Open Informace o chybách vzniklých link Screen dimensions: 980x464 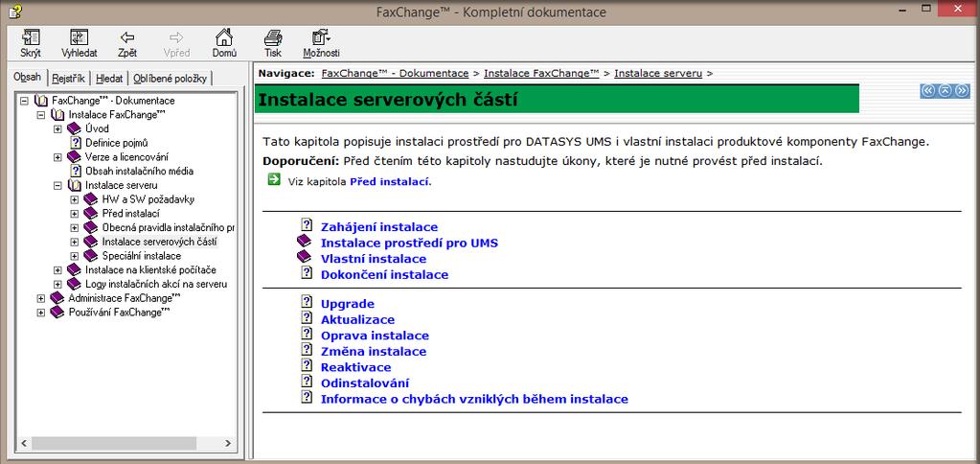click(474, 399)
